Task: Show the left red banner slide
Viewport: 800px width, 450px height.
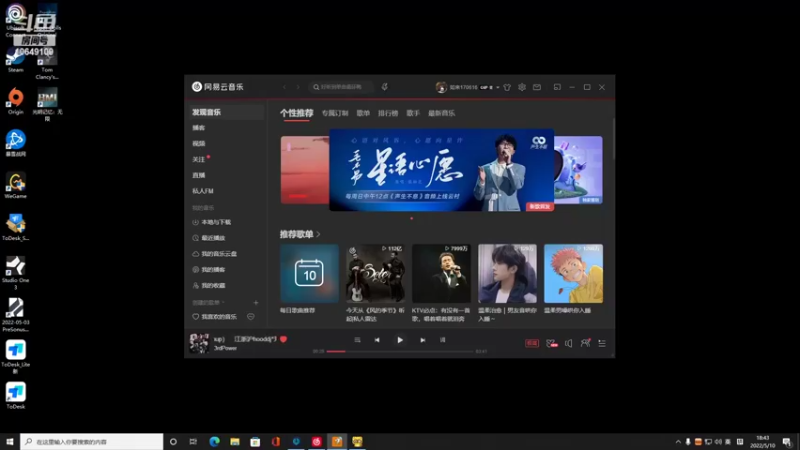Action: click(305, 170)
